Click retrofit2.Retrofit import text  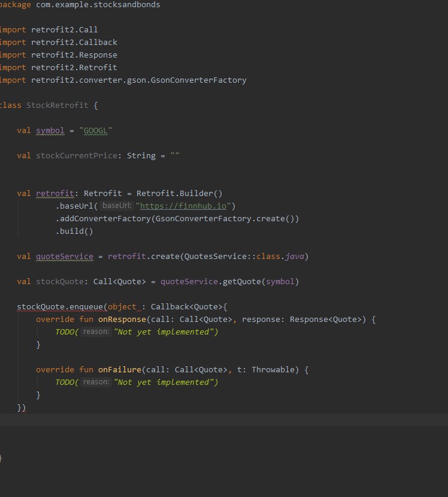click(x=74, y=68)
